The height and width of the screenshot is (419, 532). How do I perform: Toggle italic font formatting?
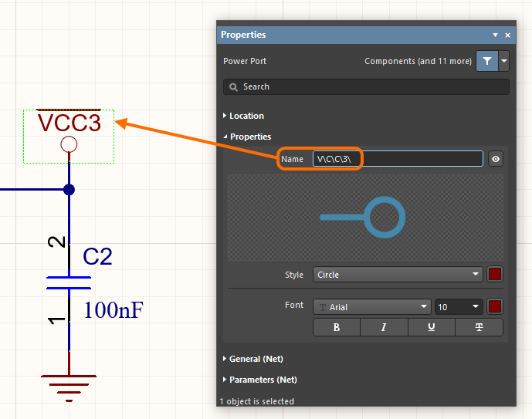(384, 327)
